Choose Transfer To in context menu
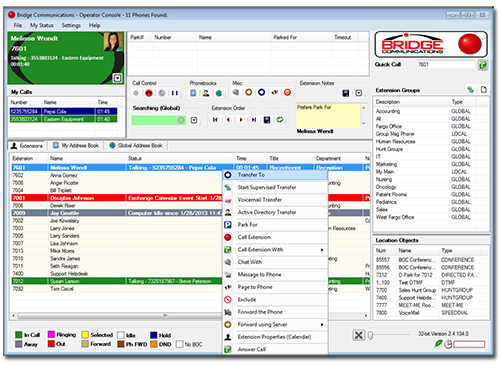This screenshot has width=500, height=365. point(275,175)
